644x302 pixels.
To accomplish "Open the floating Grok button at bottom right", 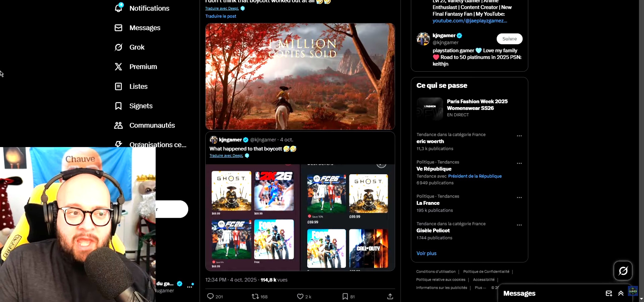I will (x=623, y=271).
